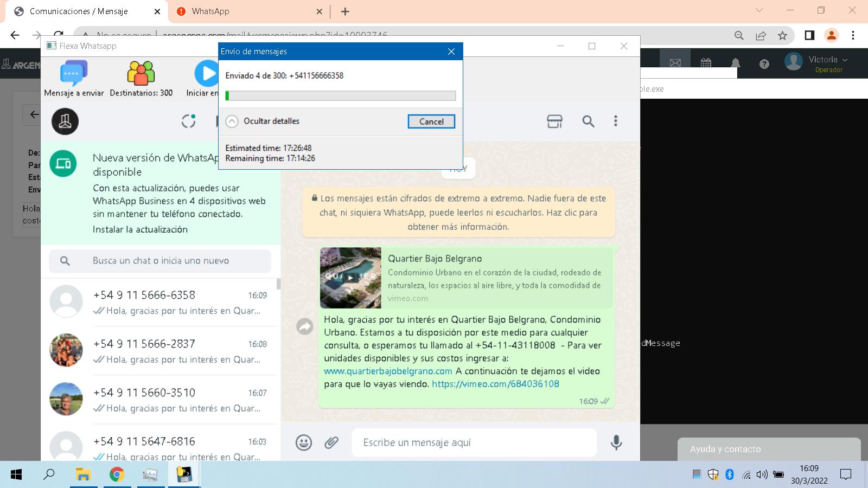Open Chrome three-dot menu

pos(853,35)
